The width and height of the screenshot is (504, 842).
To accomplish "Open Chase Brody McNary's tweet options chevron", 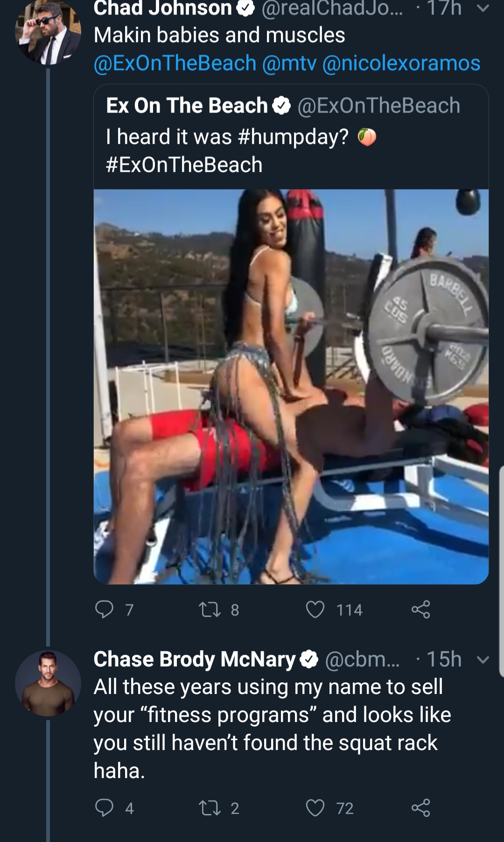I will point(483,660).
